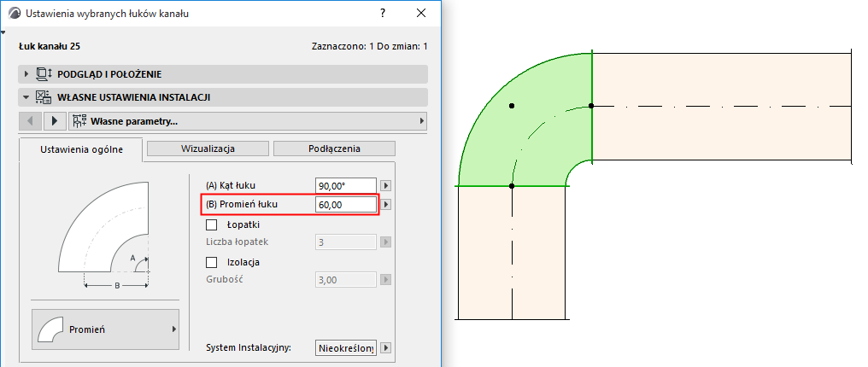This screenshot has width=868, height=367.
Task: Close the duct bend settings dialog
Action: tap(421, 14)
